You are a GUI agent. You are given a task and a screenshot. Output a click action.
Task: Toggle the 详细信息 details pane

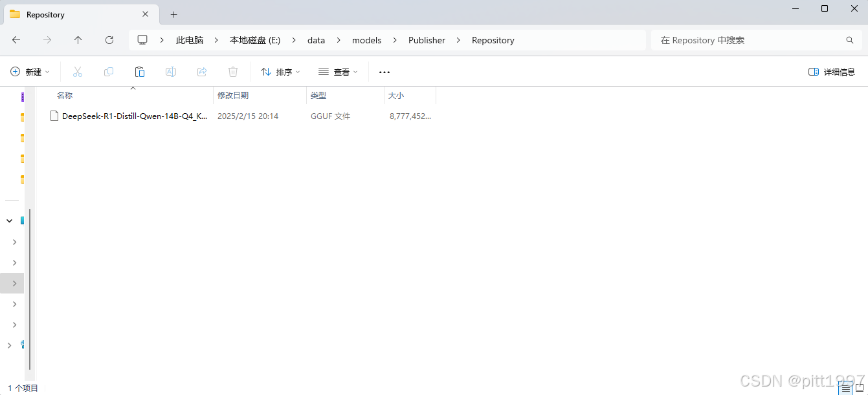[832, 72]
